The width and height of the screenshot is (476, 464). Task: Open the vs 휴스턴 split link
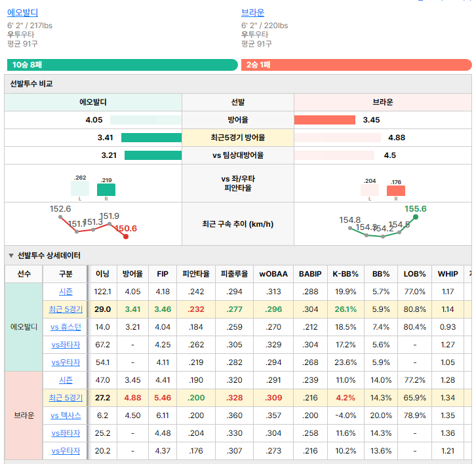pos(66,327)
